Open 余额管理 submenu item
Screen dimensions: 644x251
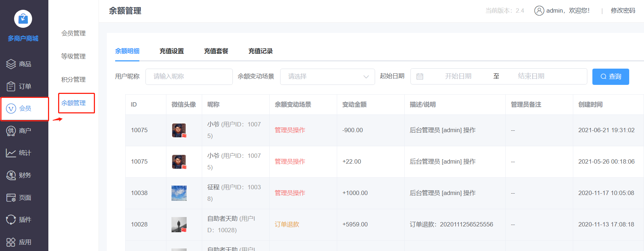click(73, 103)
